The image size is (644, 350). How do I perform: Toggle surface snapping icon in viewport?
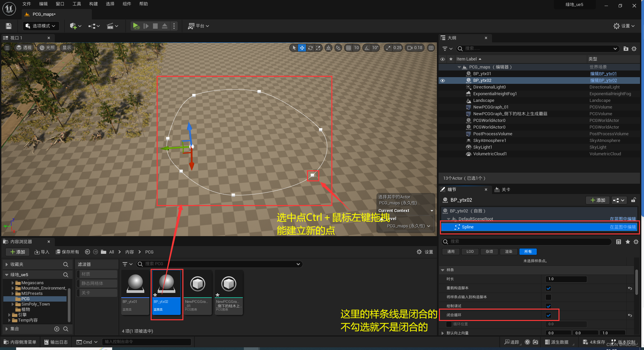pyautogui.click(x=338, y=48)
